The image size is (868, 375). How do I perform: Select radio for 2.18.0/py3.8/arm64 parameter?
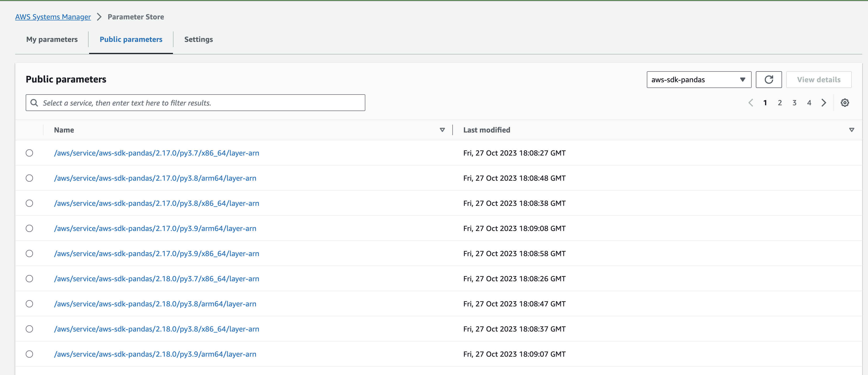29,304
